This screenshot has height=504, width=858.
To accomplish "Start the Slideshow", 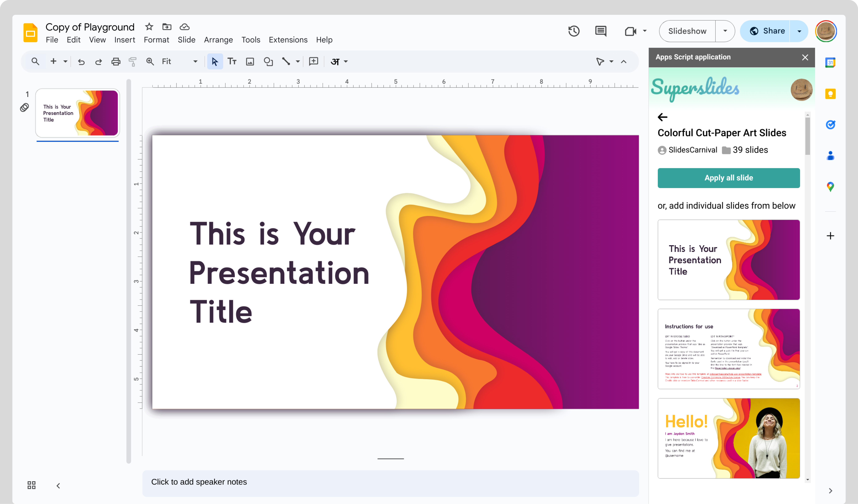I will (x=687, y=31).
